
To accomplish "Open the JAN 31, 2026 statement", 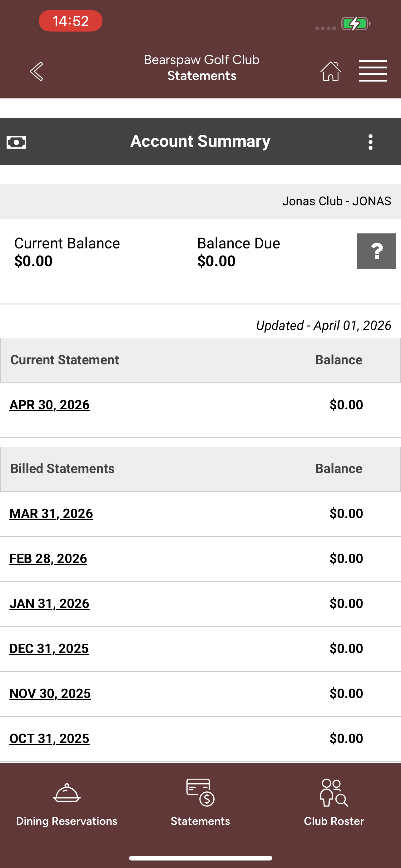I will tap(49, 603).
